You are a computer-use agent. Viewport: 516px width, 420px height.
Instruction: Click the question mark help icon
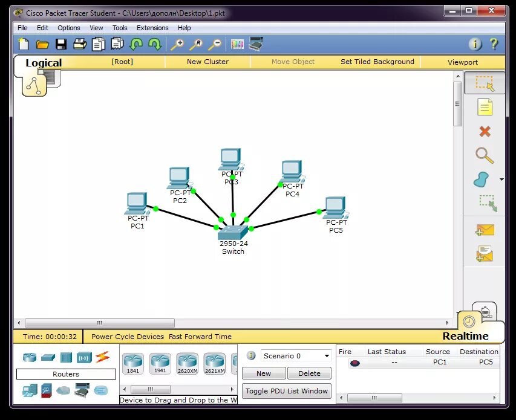(x=494, y=44)
